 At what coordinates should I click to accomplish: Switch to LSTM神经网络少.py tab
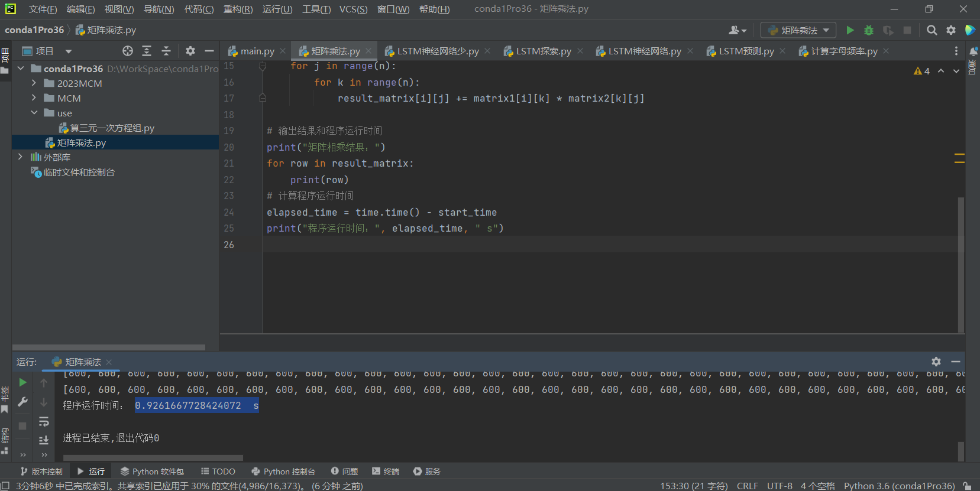click(x=432, y=51)
